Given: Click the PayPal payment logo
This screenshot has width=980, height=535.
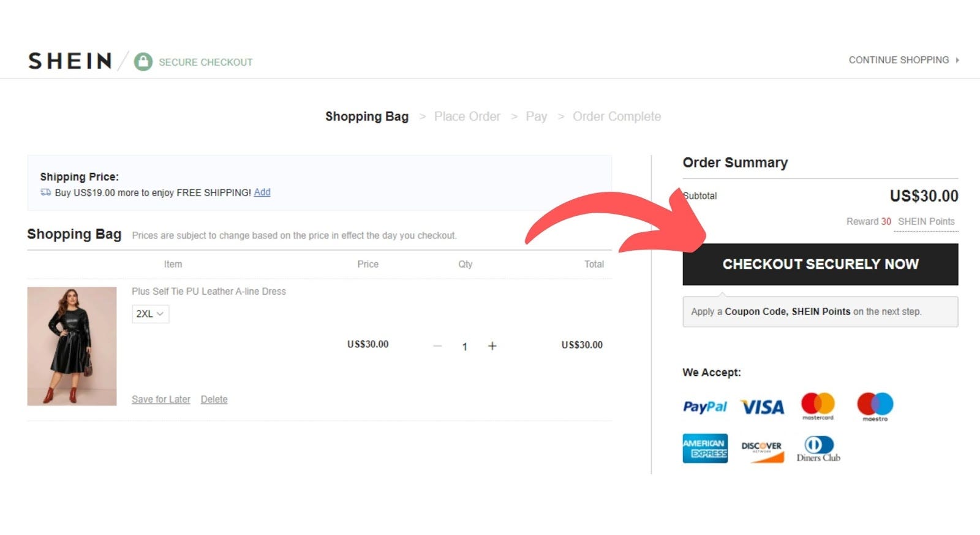Looking at the screenshot, I should [x=704, y=406].
